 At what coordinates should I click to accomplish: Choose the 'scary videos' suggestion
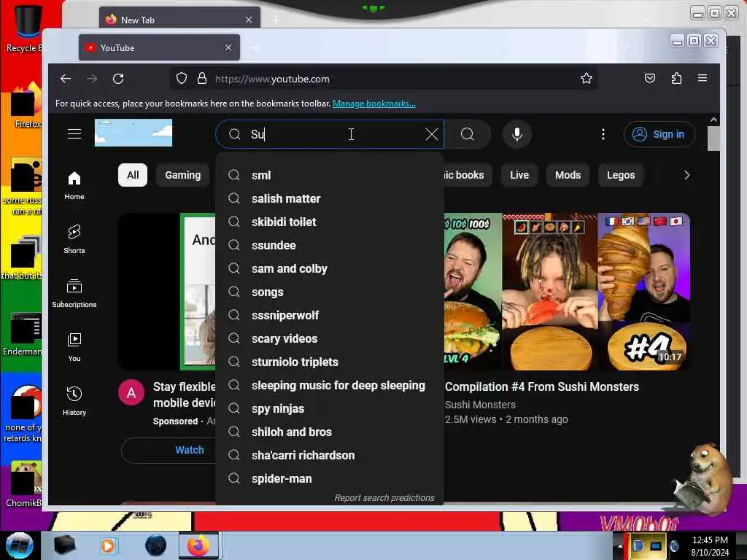330,338
